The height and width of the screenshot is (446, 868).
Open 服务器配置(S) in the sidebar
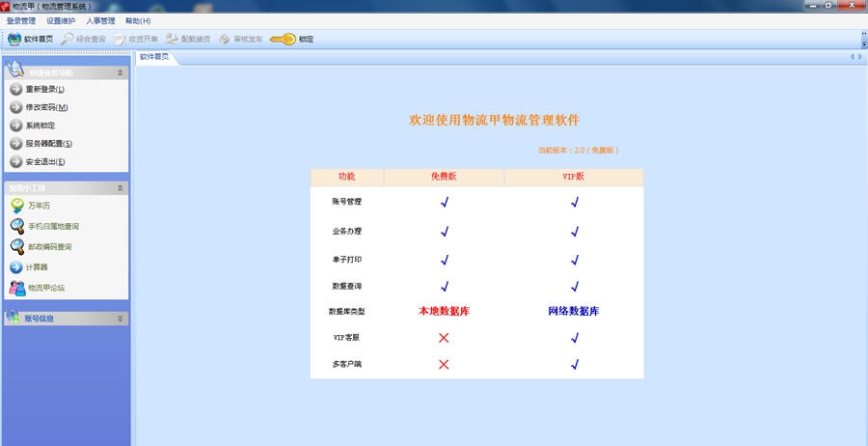pyautogui.click(x=41, y=144)
